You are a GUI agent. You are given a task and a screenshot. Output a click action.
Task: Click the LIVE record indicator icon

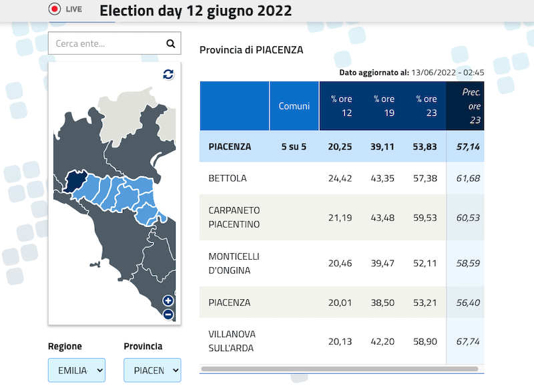point(55,9)
